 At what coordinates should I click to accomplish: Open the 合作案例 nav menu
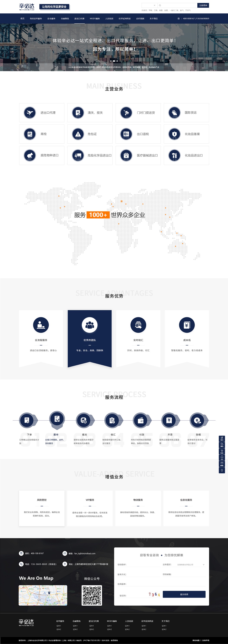(x=140, y=18)
